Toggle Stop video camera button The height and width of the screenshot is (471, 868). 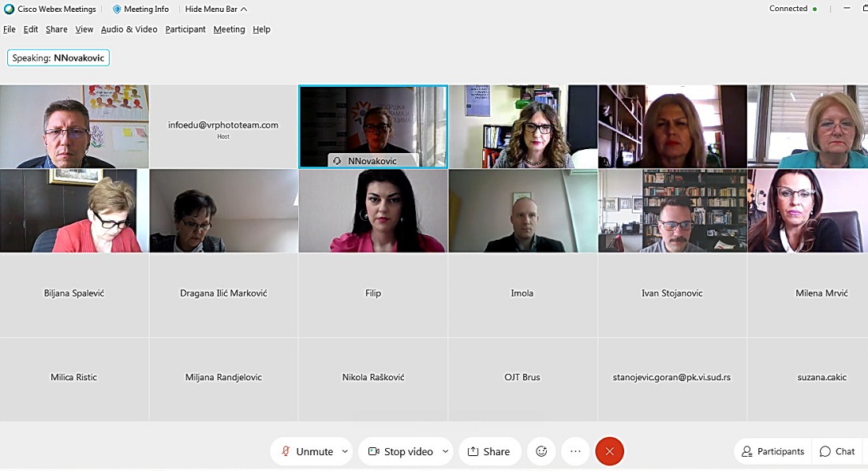coord(401,451)
